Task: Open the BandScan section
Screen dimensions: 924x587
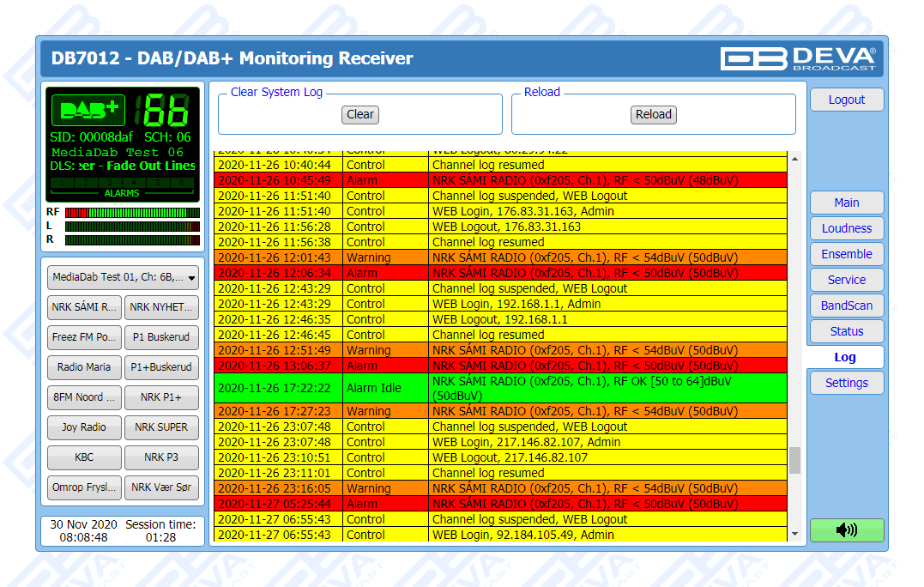Action: pos(846,306)
